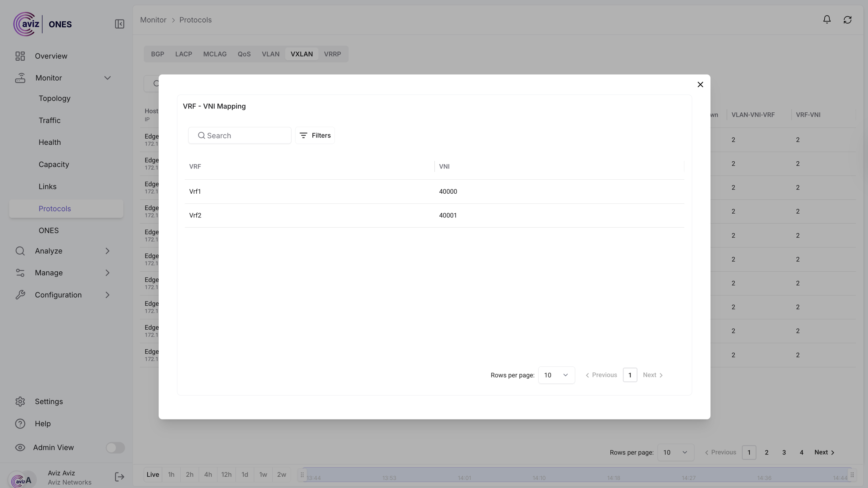Click the Overview dashboard icon
The height and width of the screenshot is (488, 868).
20,56
